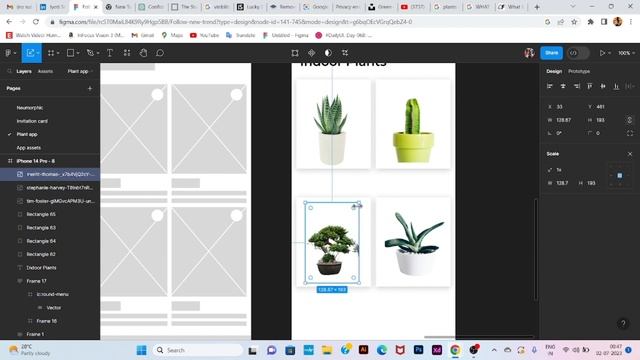Open the shape tools dropdown arrow
Screen dimensions: 640x360
(78, 53)
